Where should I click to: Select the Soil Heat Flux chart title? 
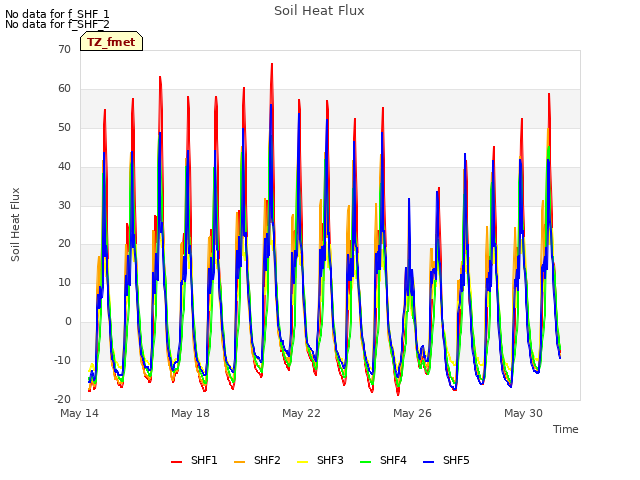pyautogui.click(x=319, y=11)
